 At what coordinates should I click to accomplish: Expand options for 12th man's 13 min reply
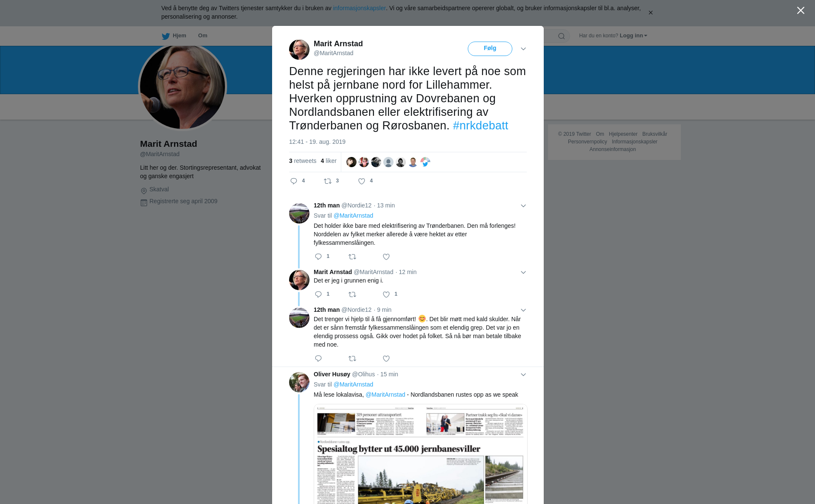click(x=523, y=206)
